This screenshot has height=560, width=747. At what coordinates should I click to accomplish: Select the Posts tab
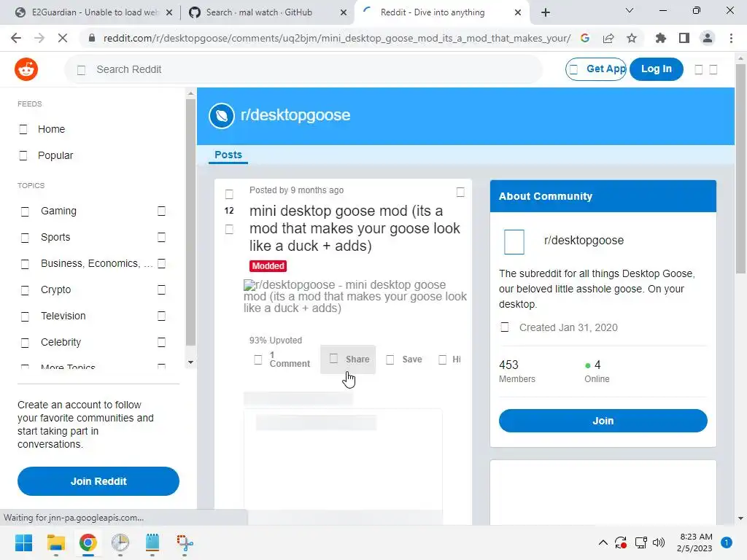tap(228, 155)
